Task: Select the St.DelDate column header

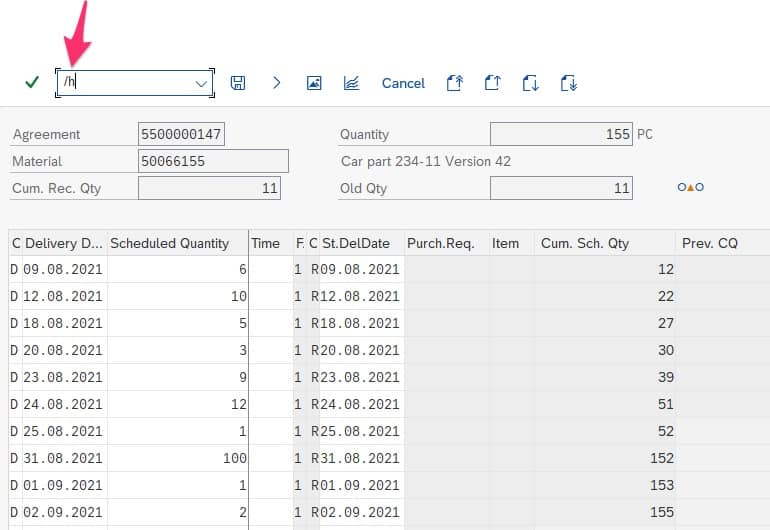Action: point(355,243)
